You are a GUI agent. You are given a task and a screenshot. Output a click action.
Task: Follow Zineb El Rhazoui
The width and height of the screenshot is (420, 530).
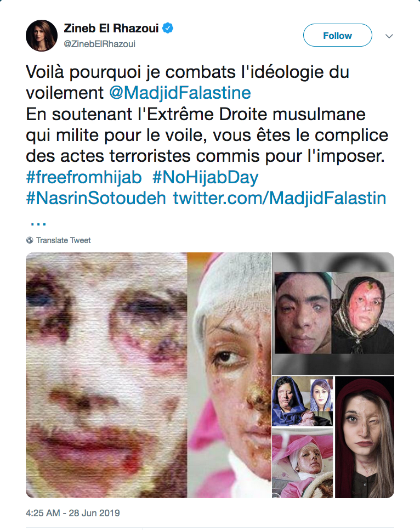coord(338,35)
